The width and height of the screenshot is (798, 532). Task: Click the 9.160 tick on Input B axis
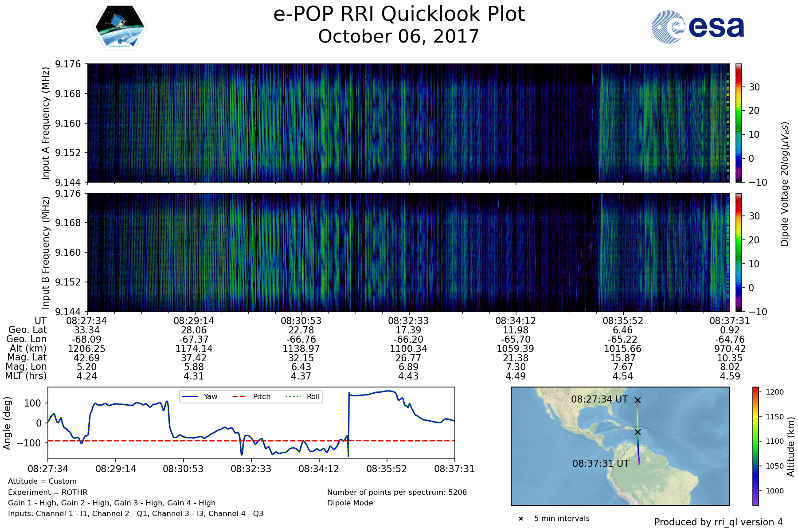click(x=68, y=253)
